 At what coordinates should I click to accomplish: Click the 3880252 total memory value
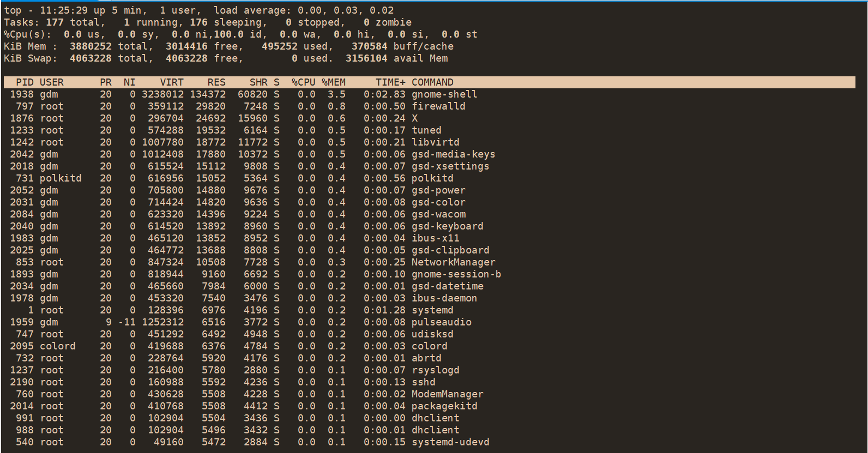[91, 46]
